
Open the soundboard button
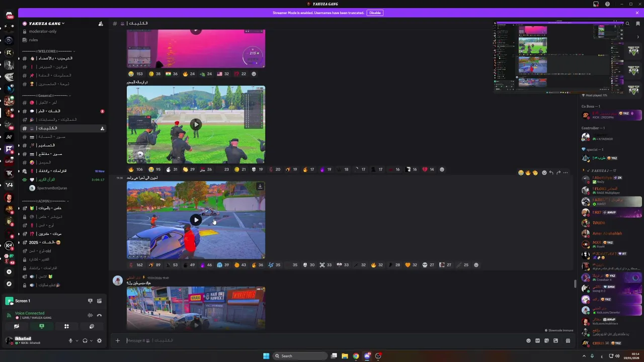click(92, 326)
